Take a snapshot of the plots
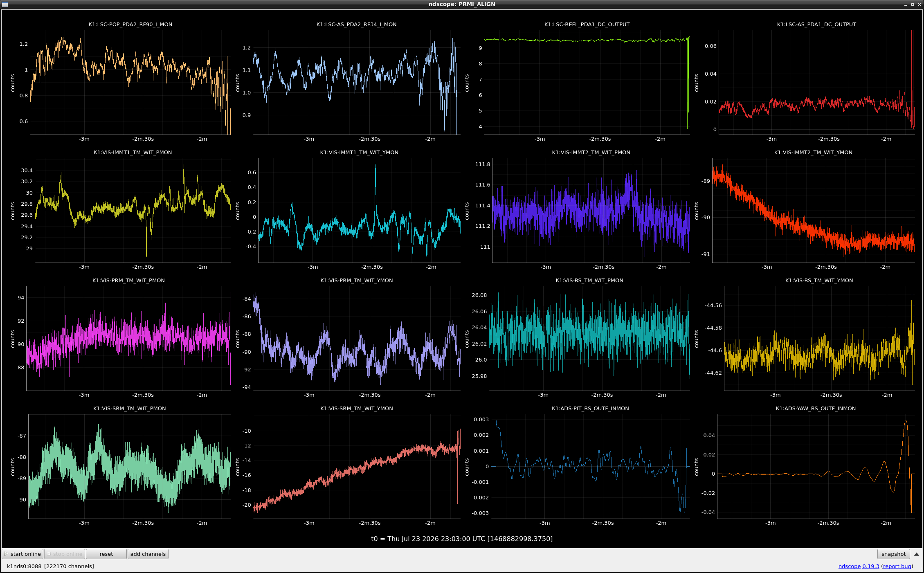Image resolution: width=924 pixels, height=573 pixels. (893, 554)
